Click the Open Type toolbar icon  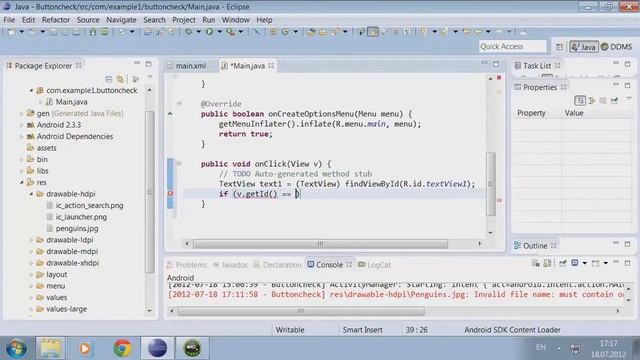[x=311, y=32]
